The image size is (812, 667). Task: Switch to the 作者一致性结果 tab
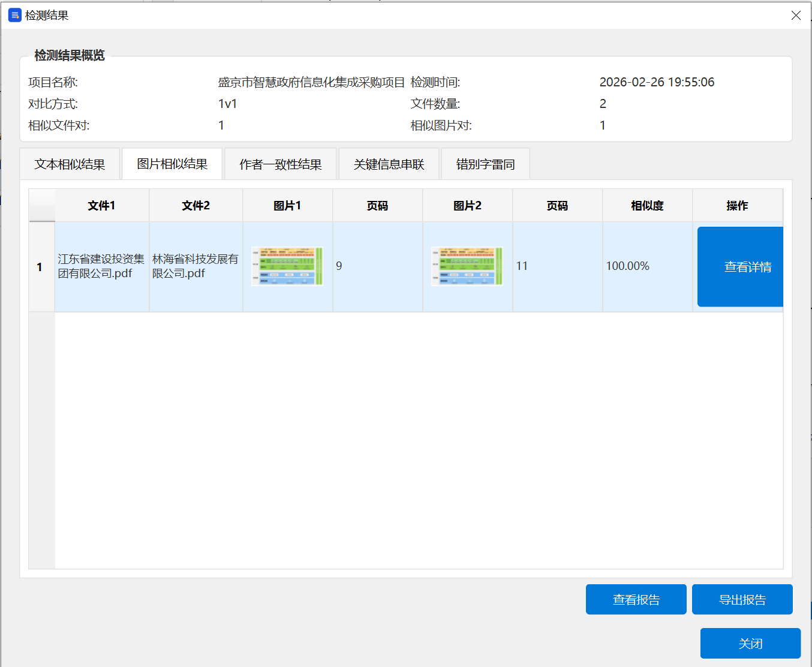coord(280,163)
